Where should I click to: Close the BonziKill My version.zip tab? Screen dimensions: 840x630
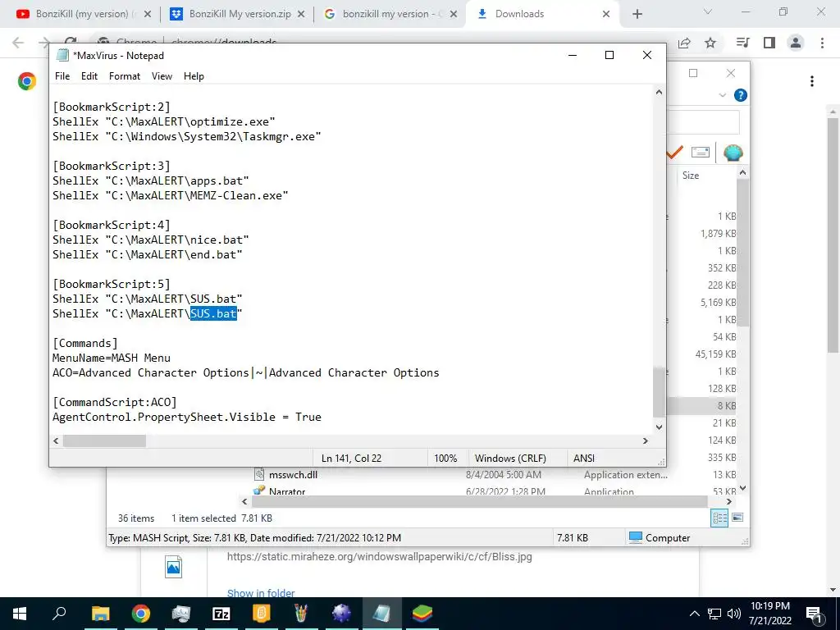coord(301,15)
